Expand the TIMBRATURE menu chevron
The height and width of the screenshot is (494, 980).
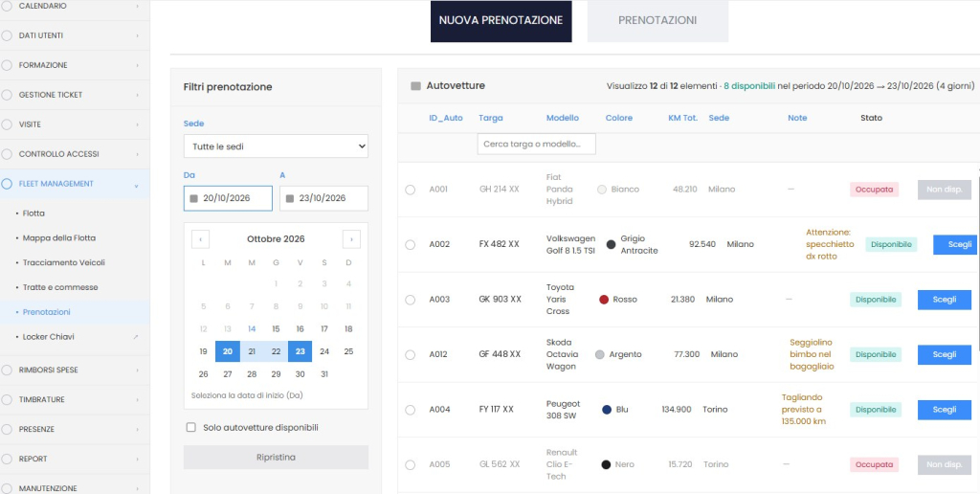pos(138,399)
